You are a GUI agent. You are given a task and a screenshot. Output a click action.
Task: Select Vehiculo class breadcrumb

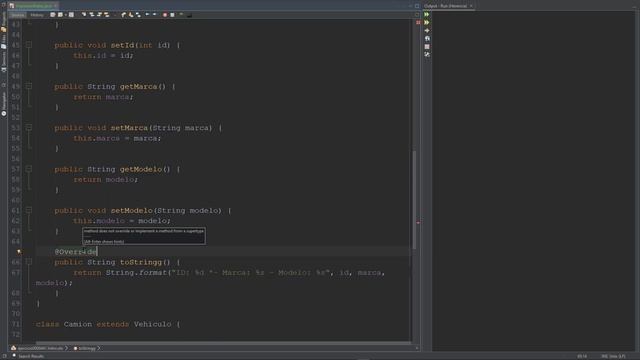(x=37, y=348)
